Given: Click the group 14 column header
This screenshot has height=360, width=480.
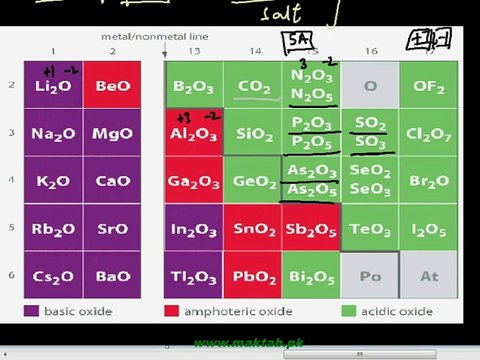Looking at the screenshot, I should coord(255,51).
